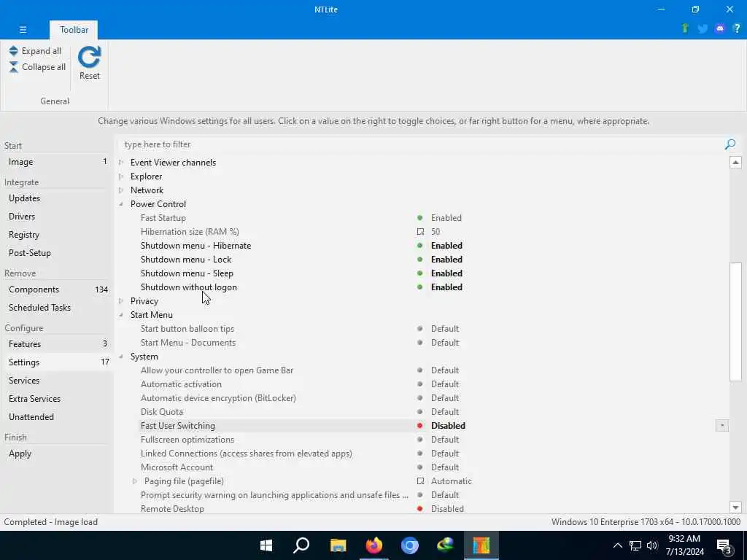Click the type here to filter field
Viewport: 747px width, 560px height.
(422, 144)
